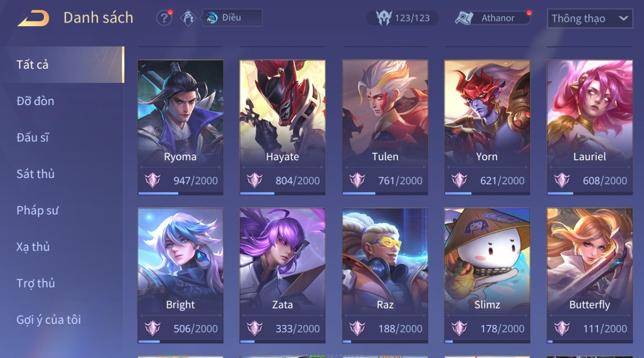
Task: Click Butterfly's mastery emblem icon
Action: (562, 328)
